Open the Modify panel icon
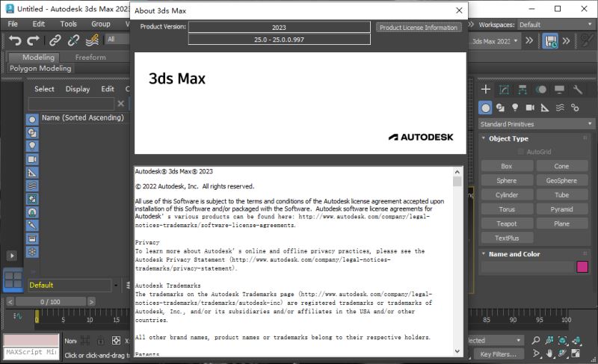 [x=504, y=90]
